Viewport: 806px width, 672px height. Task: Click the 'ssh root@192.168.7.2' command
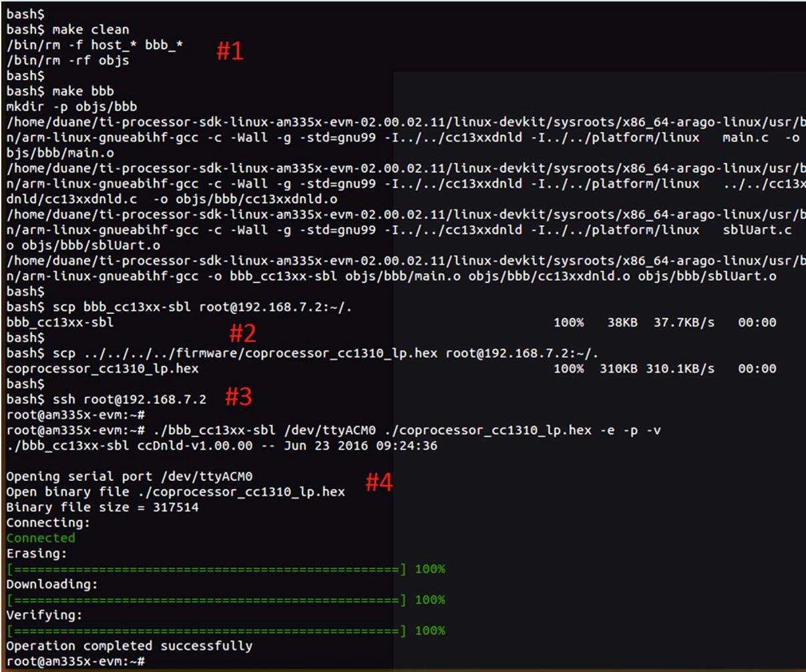(x=106, y=399)
